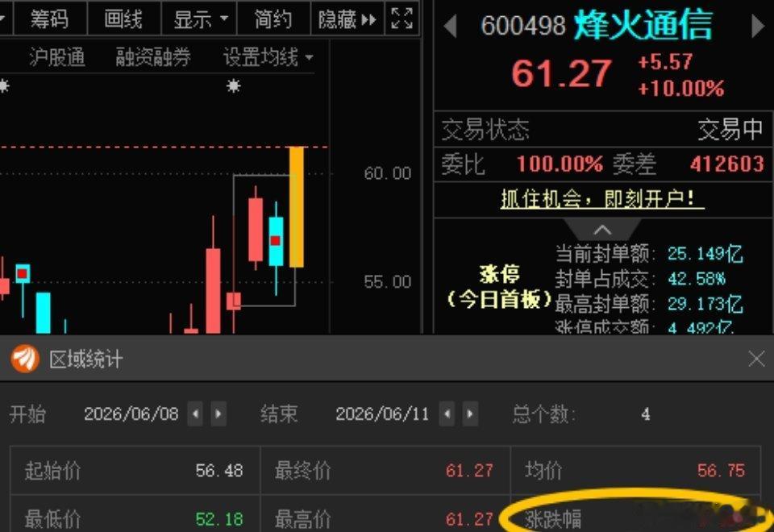Click the 最高封单额 value 29.173亿
774x532 pixels.
pos(705,304)
